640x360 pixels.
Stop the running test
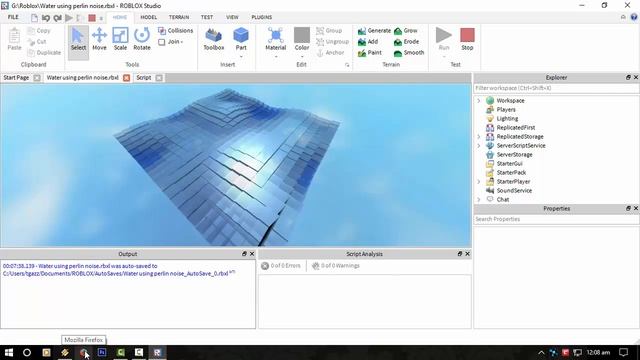tap(467, 39)
